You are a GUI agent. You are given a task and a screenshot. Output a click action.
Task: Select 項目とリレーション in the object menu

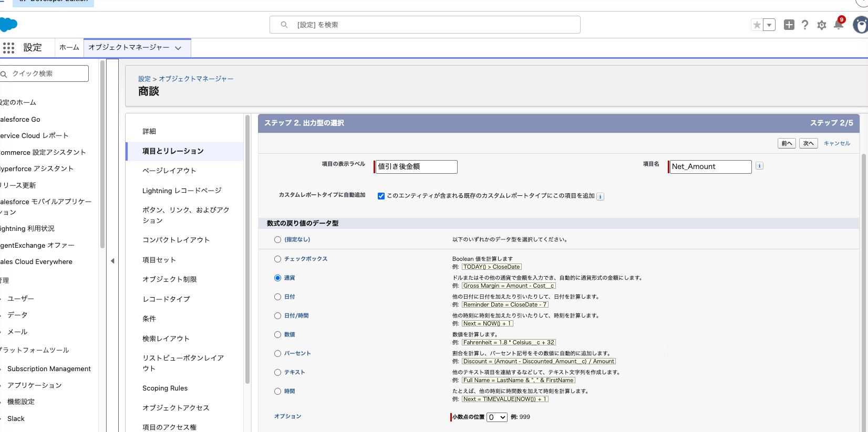[x=185, y=151]
